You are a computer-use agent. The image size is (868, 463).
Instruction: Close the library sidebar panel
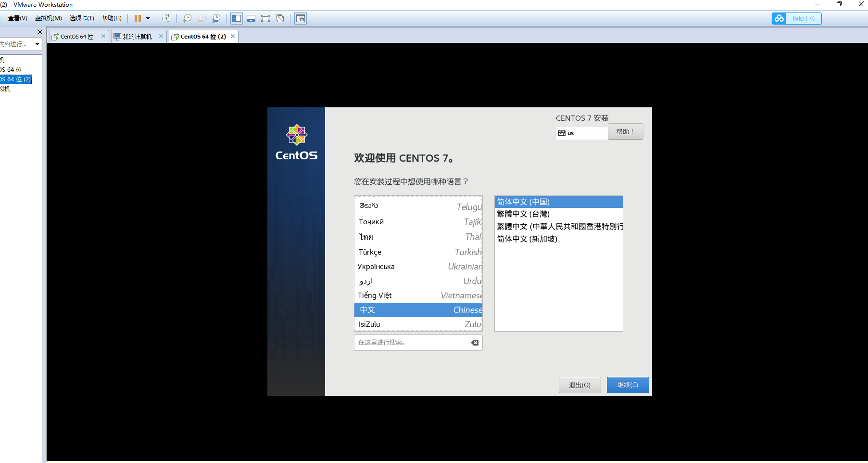(40, 32)
